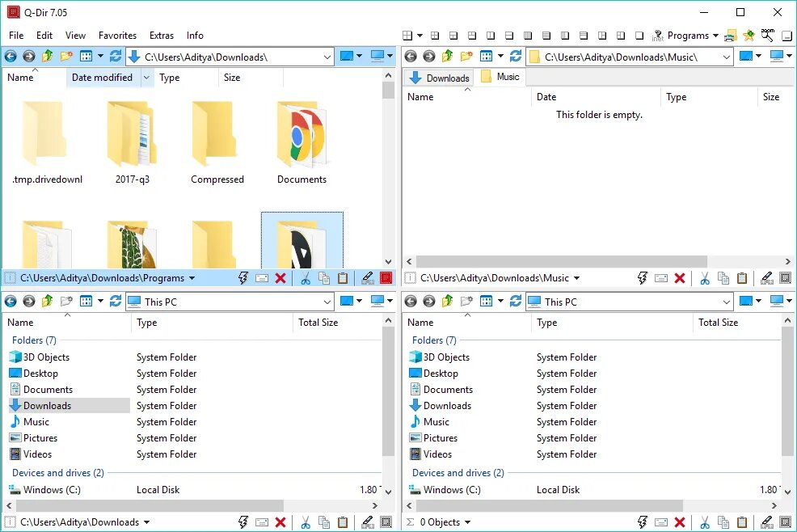The image size is (797, 532).
Task: Sort by Date modified column in Downloads pane
Action: [102, 78]
